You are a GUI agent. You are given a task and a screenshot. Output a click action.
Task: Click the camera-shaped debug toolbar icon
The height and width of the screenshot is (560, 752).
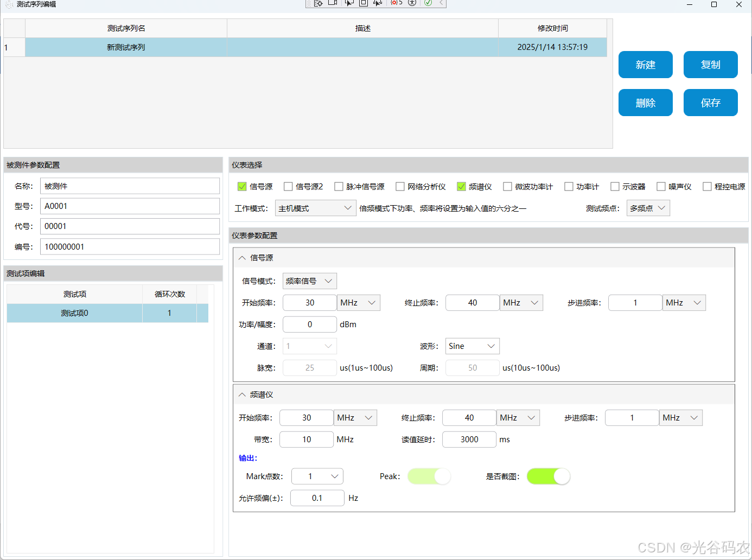tap(333, 3)
